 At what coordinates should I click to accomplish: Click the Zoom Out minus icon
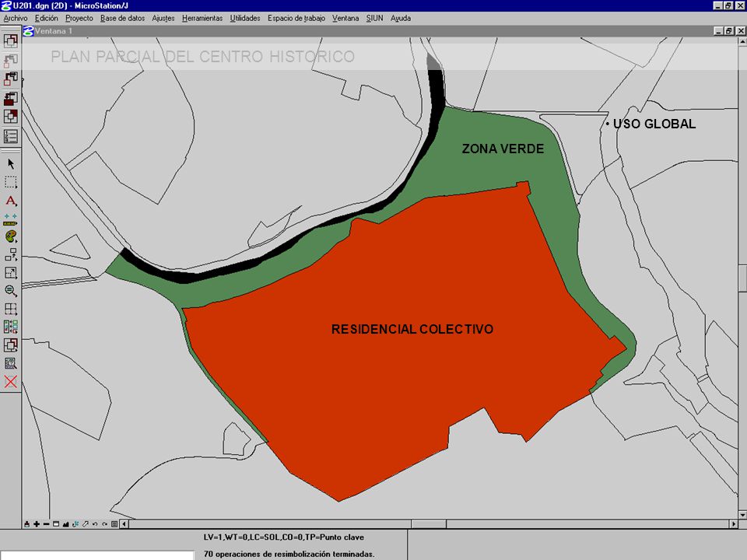(x=46, y=523)
